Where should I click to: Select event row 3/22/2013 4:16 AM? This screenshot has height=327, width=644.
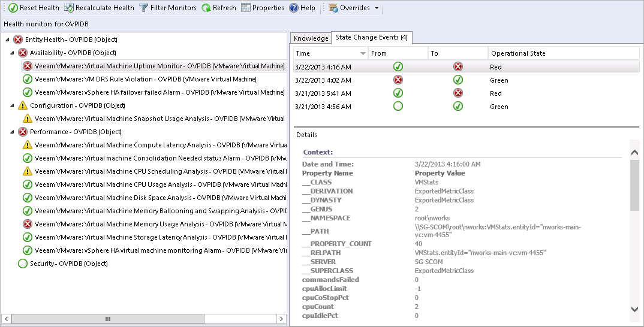point(466,67)
